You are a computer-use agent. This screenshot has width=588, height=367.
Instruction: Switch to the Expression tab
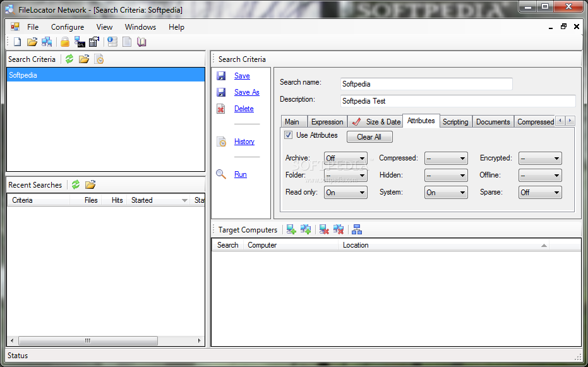click(327, 122)
